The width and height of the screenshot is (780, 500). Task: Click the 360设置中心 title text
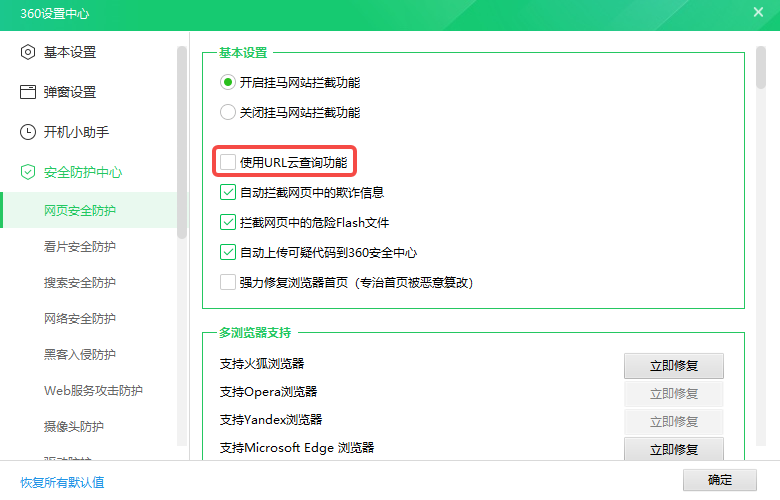[x=55, y=13]
